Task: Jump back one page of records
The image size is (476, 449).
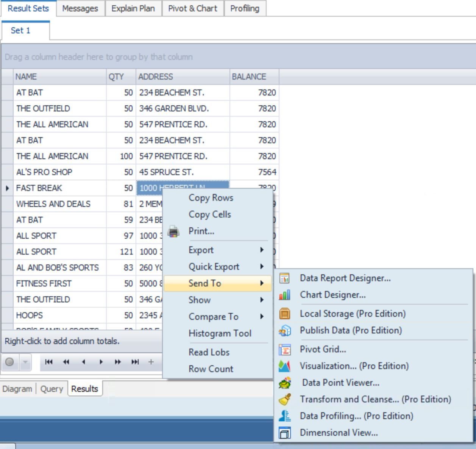Action: pos(66,362)
